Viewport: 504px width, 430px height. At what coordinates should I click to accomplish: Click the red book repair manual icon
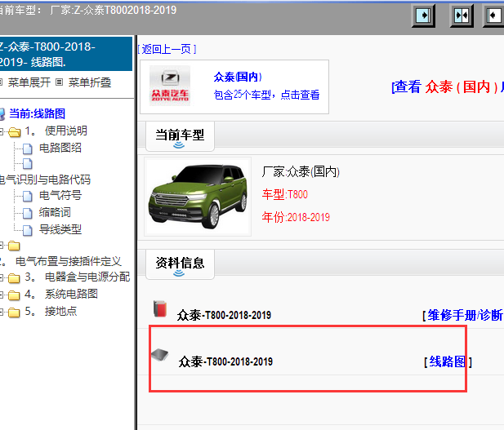(x=160, y=308)
